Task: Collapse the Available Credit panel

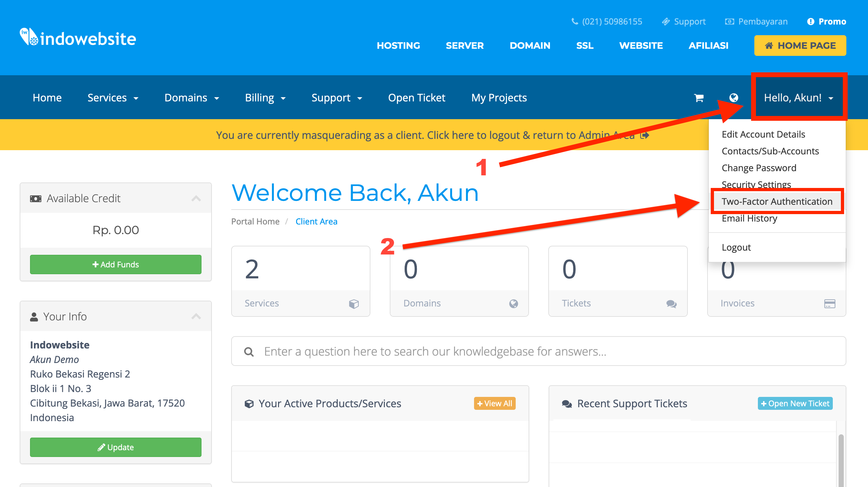Action: [x=196, y=198]
